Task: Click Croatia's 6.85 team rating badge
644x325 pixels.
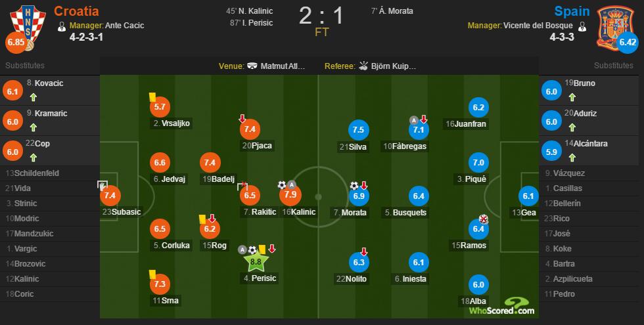Action: coord(16,42)
